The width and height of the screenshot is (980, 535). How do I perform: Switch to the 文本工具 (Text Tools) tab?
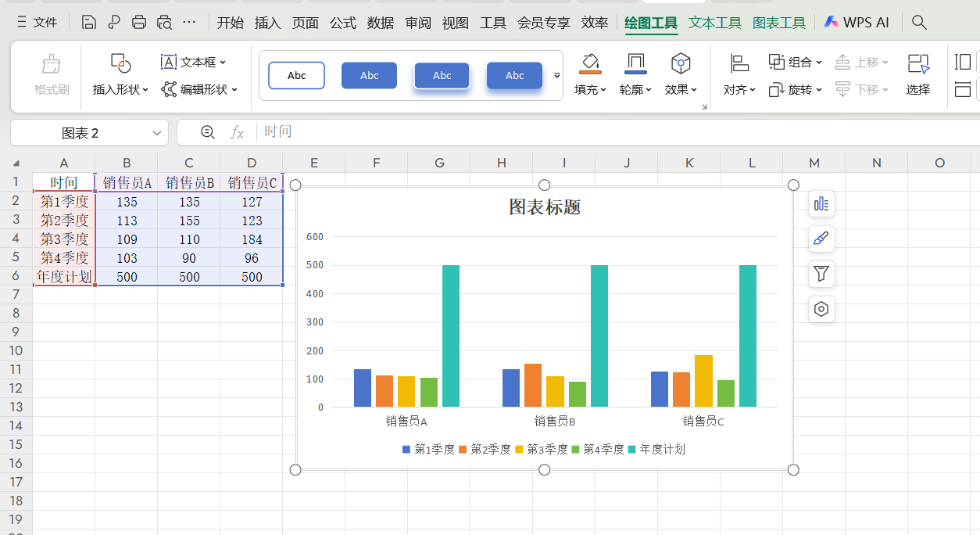click(714, 23)
